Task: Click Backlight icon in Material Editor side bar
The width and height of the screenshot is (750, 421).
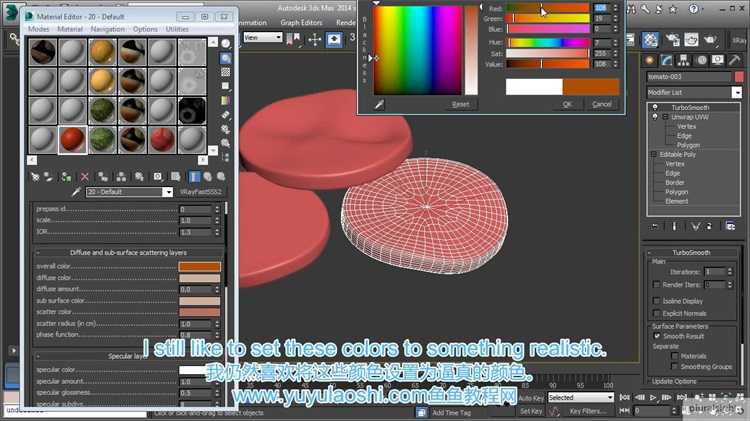Action: click(x=226, y=58)
